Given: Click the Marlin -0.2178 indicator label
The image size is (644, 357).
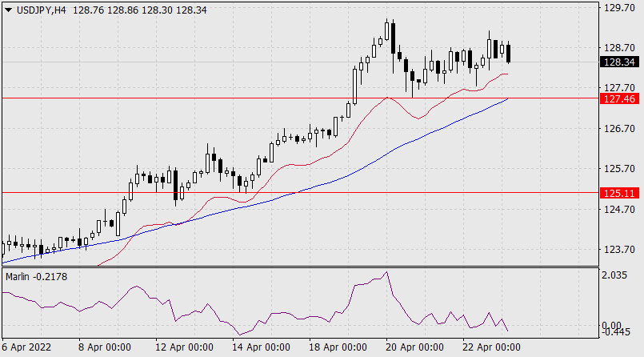Looking at the screenshot, I should click(37, 277).
